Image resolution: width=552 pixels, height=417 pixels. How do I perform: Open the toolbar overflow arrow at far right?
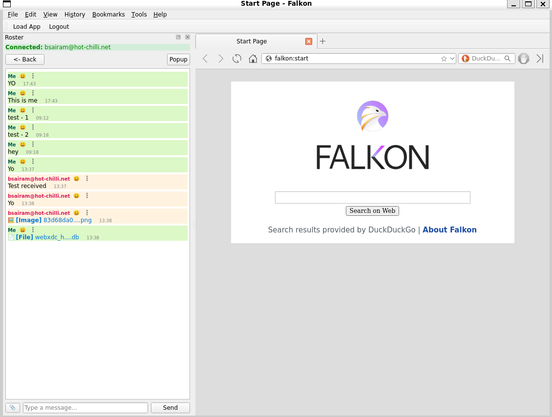540,58
